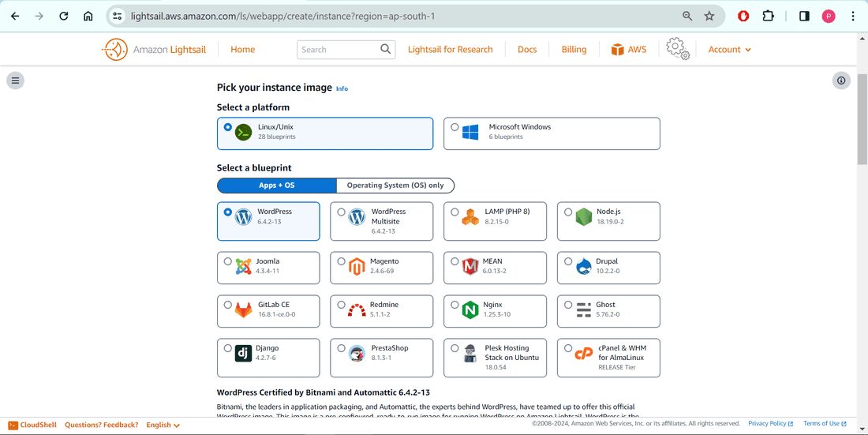Viewport: 868px width, 435px height.
Task: Click the Nginx green N icon
Action: [x=470, y=309]
